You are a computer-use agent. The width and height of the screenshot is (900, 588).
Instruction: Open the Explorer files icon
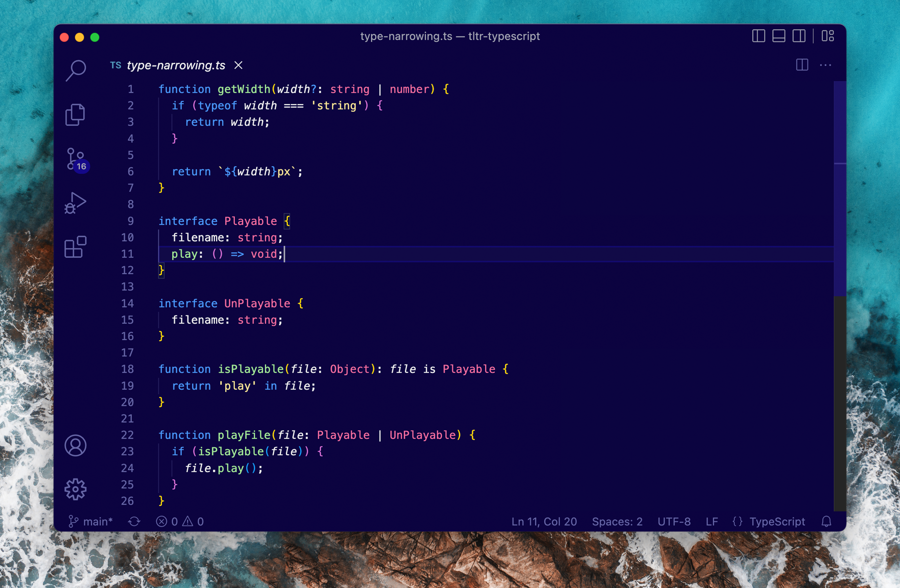pos(75,114)
